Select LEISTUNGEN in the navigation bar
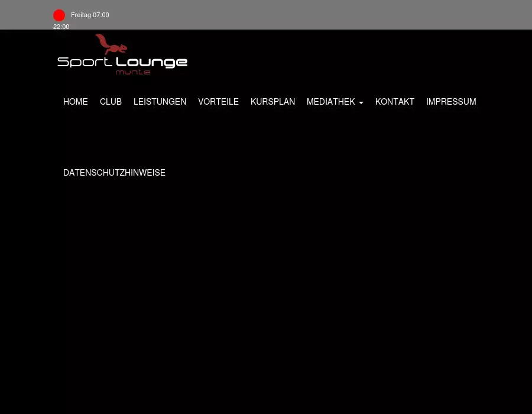The width and height of the screenshot is (532, 414). 160,102
